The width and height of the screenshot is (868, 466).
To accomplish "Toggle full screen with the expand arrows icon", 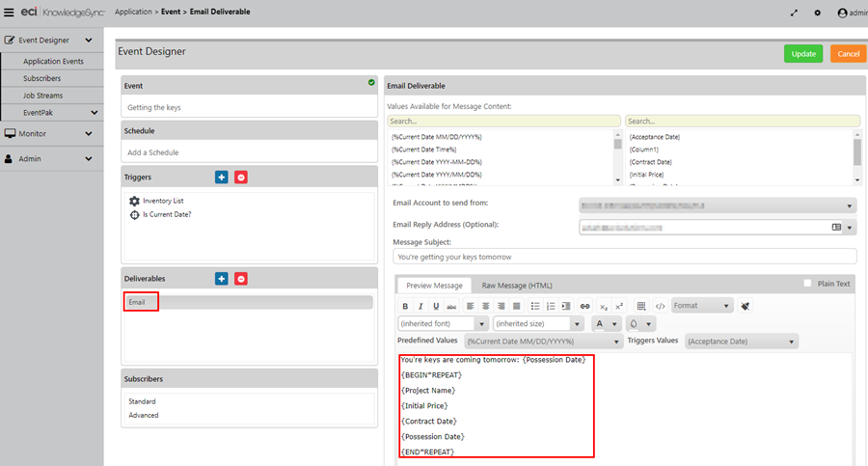I will [x=794, y=13].
